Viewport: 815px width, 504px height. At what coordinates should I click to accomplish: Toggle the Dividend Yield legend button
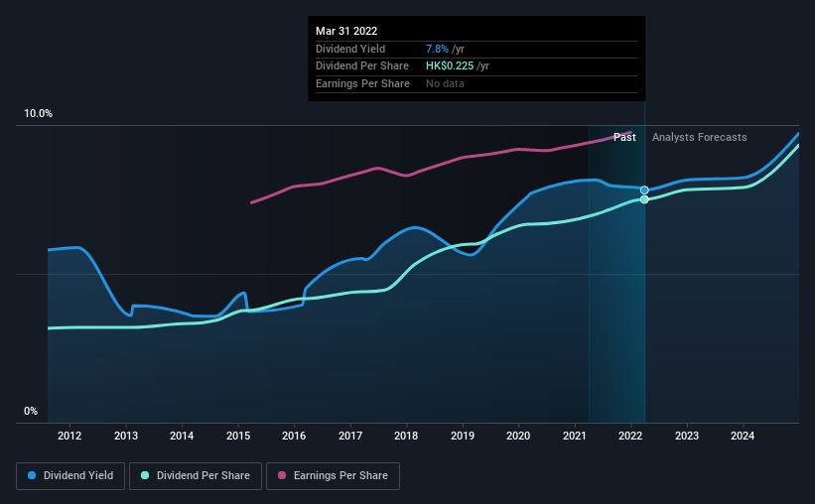pyautogui.click(x=70, y=476)
